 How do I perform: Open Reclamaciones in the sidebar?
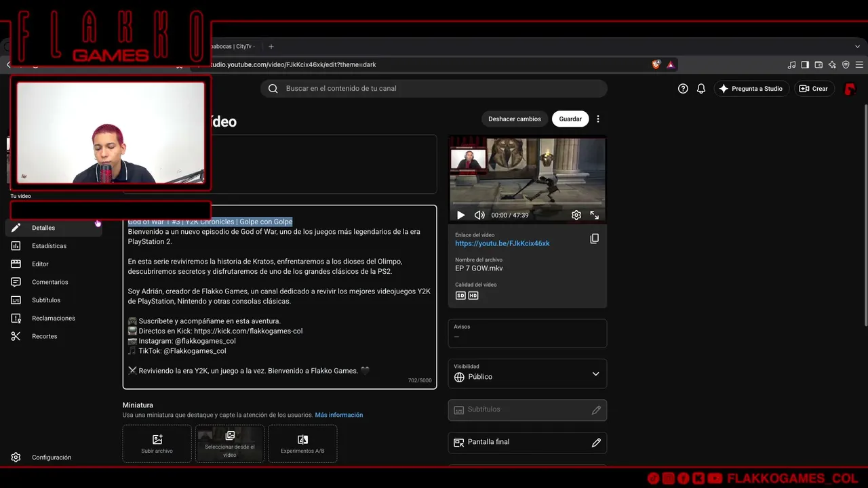54,318
